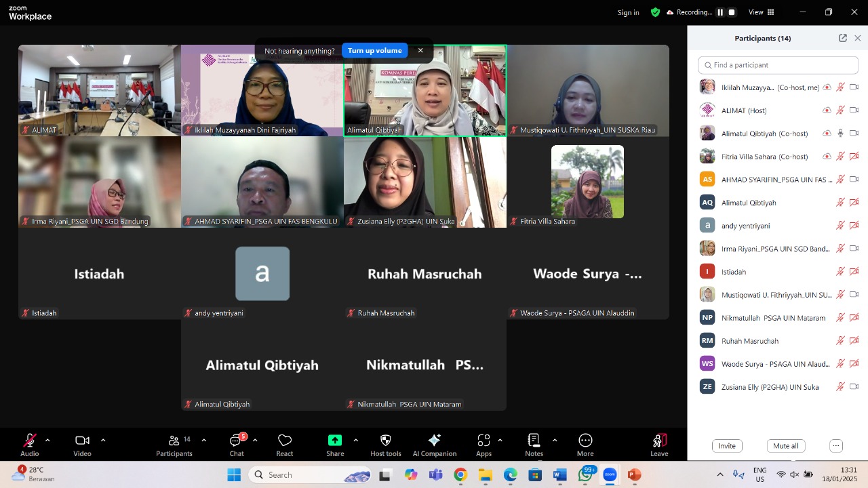Open the Chat panel
This screenshot has height=488, width=868.
point(236,445)
